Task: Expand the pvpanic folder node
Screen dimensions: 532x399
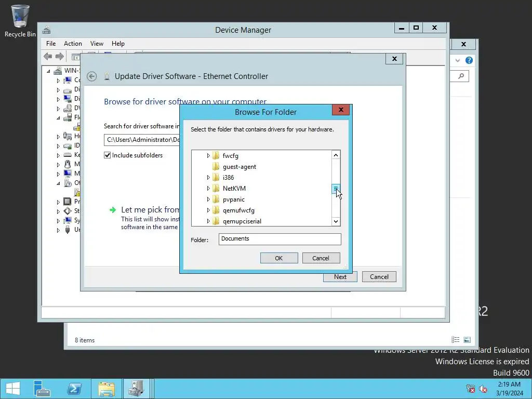Action: click(208, 199)
